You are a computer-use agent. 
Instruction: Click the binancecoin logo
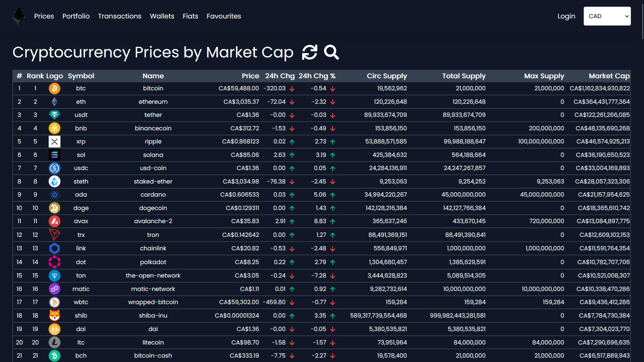[x=54, y=128]
